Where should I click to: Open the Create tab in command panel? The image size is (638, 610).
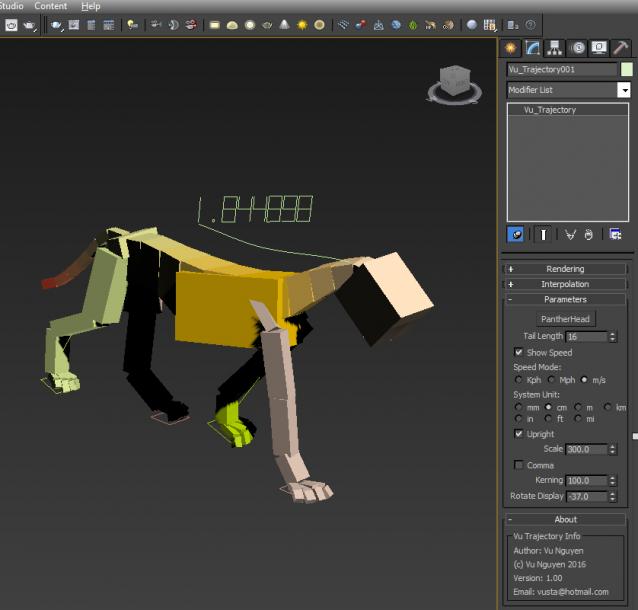[511, 47]
